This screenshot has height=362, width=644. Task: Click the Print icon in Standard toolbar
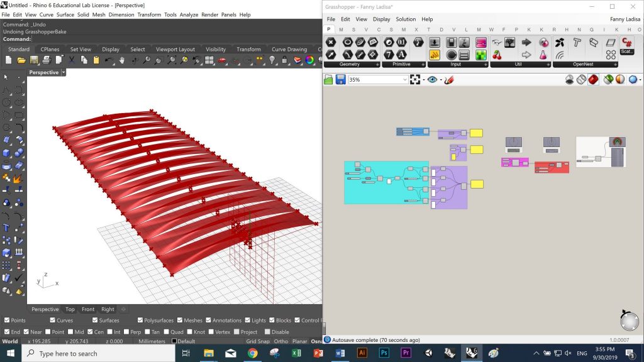point(47,60)
